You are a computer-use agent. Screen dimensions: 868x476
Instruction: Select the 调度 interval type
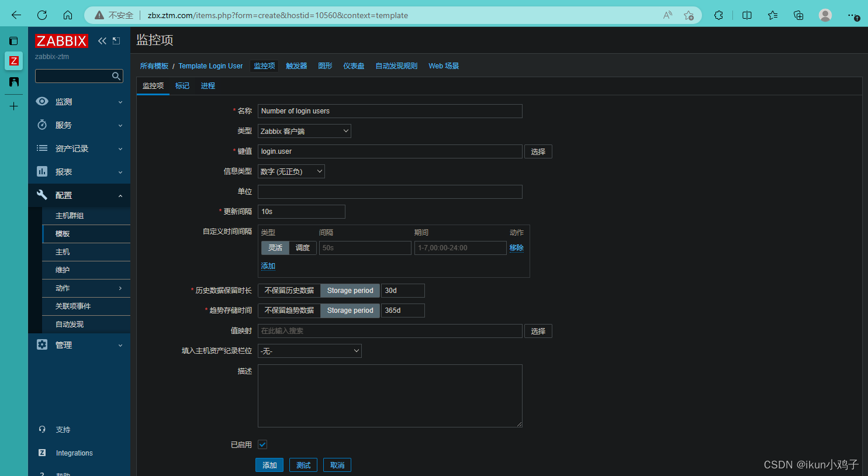tap(303, 248)
